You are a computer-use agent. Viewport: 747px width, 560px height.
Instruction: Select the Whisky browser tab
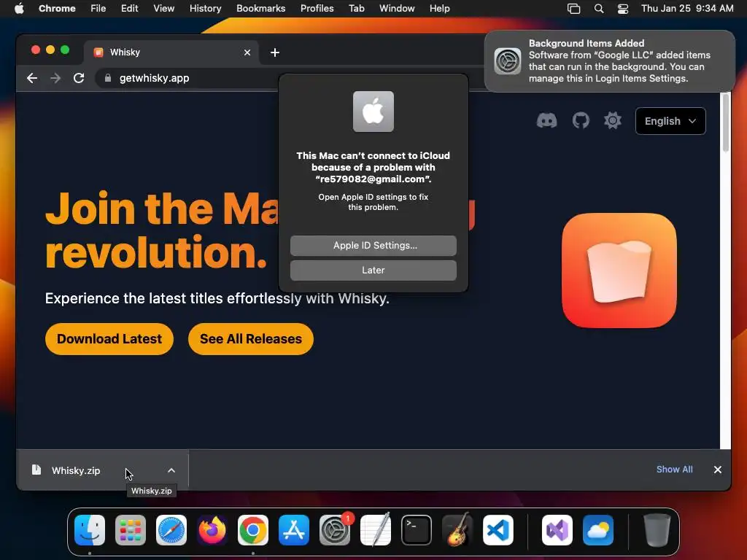[171, 52]
